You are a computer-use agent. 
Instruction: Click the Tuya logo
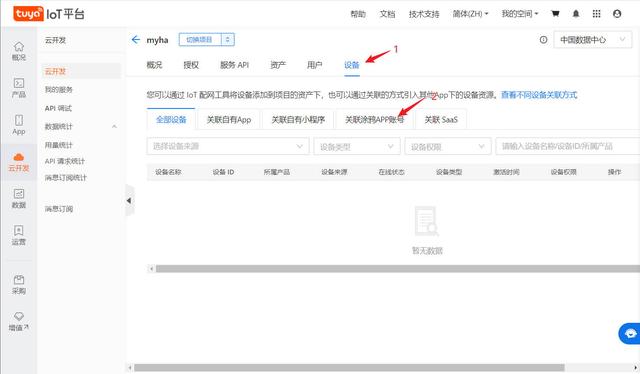click(28, 14)
